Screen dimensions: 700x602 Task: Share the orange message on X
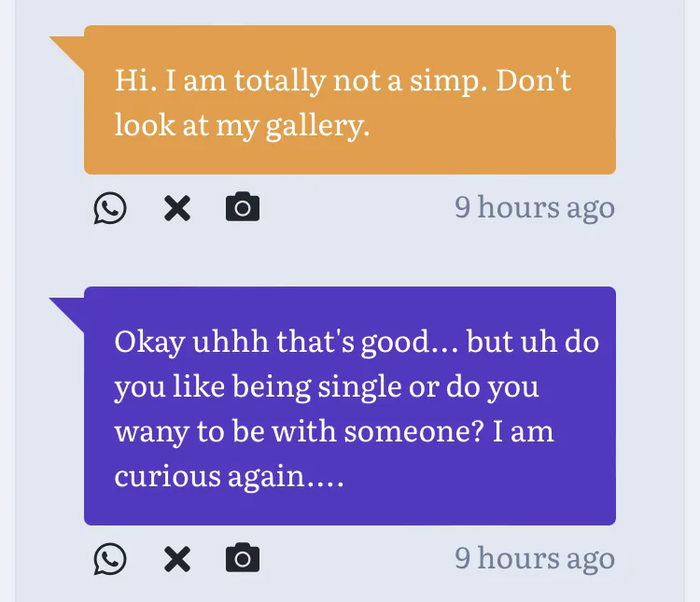[x=177, y=207]
